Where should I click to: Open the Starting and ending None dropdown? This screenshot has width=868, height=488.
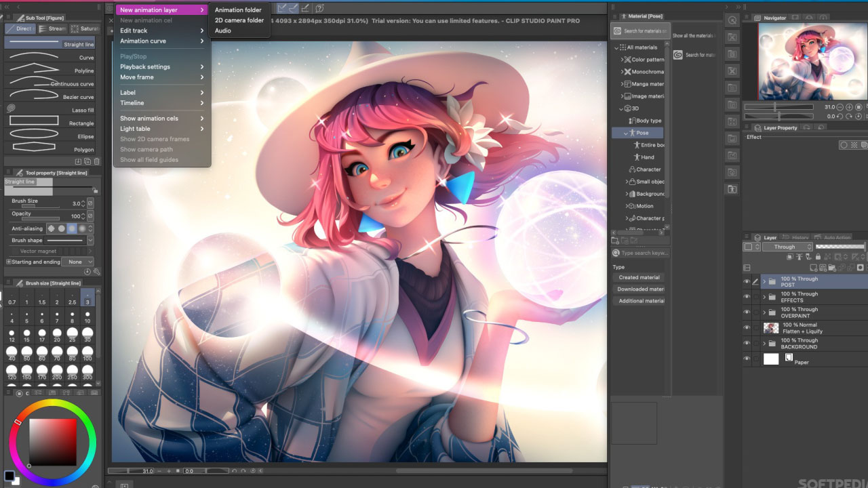78,262
